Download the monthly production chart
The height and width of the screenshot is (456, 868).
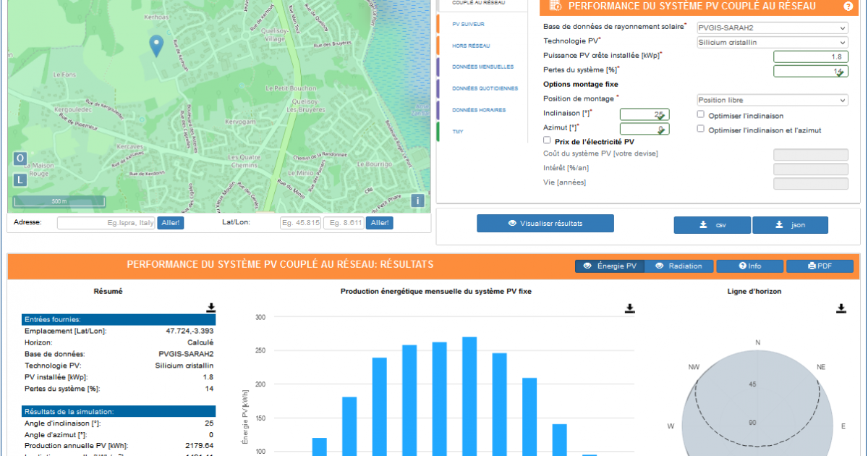tap(630, 308)
